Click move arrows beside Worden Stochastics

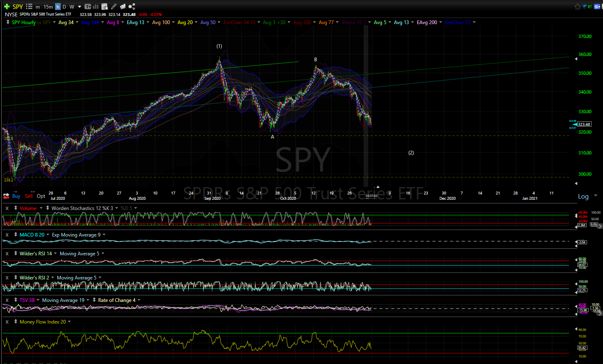click(47, 208)
